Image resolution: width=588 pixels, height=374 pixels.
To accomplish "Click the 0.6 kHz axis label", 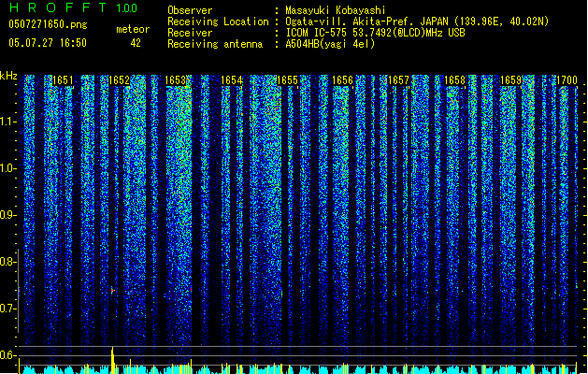I will (7, 355).
